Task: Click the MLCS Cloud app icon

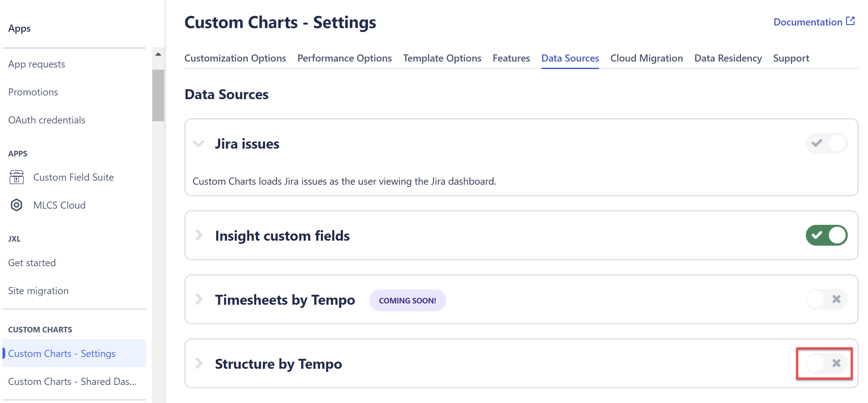Action: tap(16, 205)
